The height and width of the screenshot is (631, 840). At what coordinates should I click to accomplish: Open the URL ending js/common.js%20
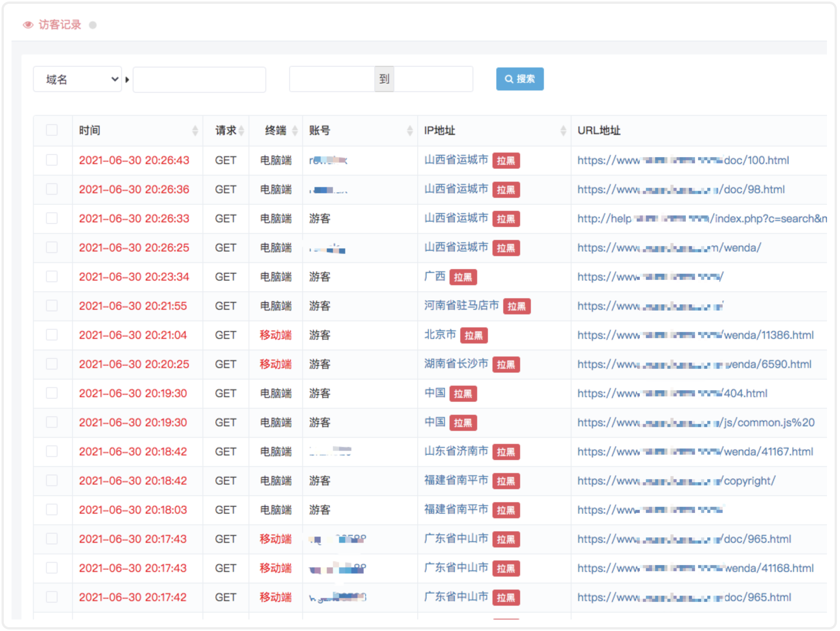[x=696, y=422]
